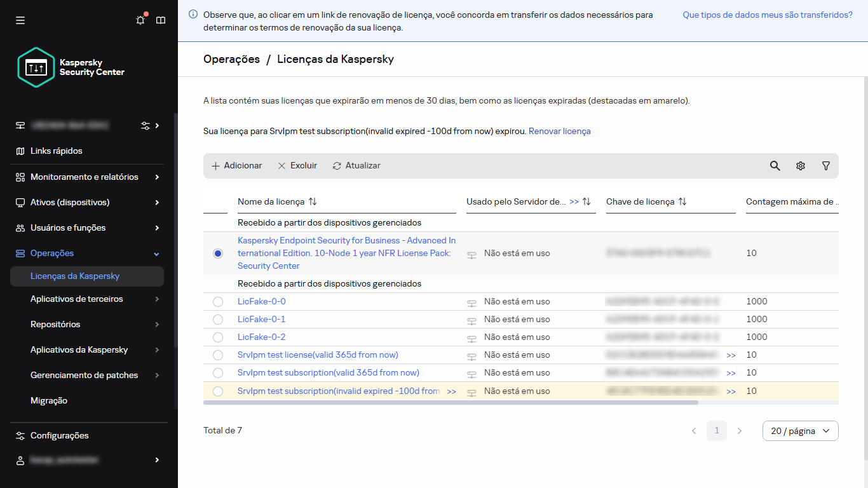Click the Renovar licença link

(559, 132)
